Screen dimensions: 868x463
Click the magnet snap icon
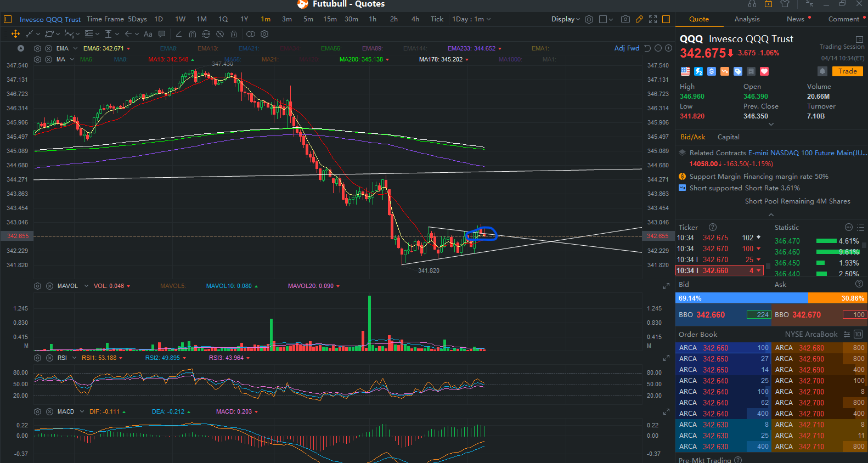(x=193, y=34)
